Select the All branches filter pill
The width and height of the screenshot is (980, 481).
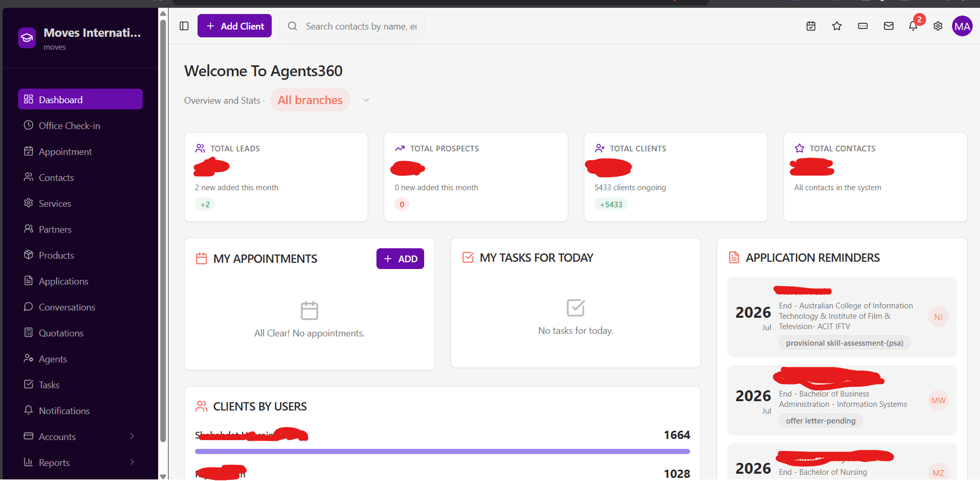pos(310,100)
